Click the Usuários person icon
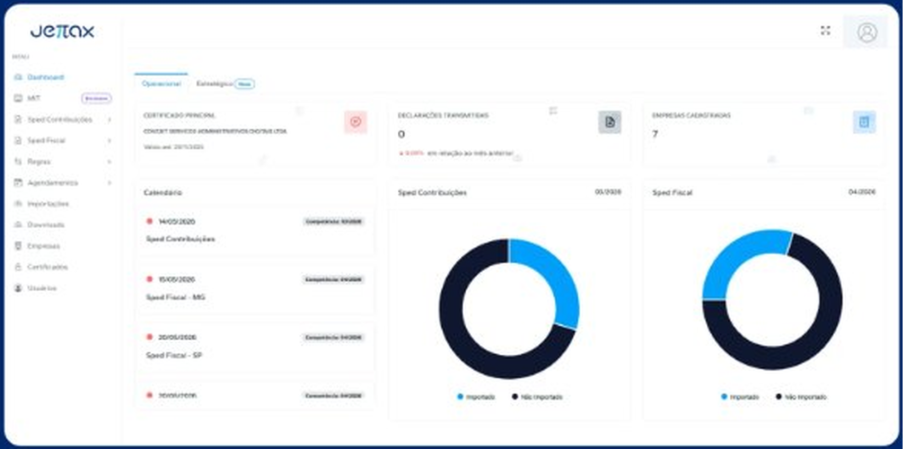This screenshot has height=450, width=903. pos(18,288)
